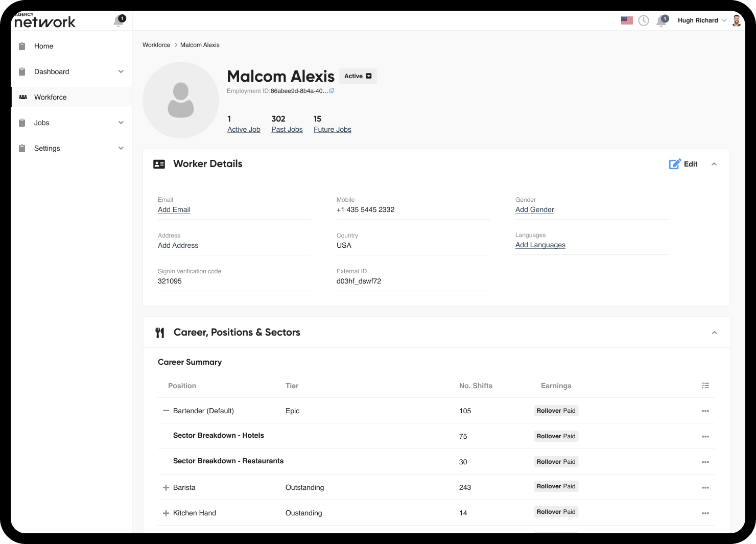Open Settings in sidebar
Viewport: 756px width, 544px height.
(72, 148)
